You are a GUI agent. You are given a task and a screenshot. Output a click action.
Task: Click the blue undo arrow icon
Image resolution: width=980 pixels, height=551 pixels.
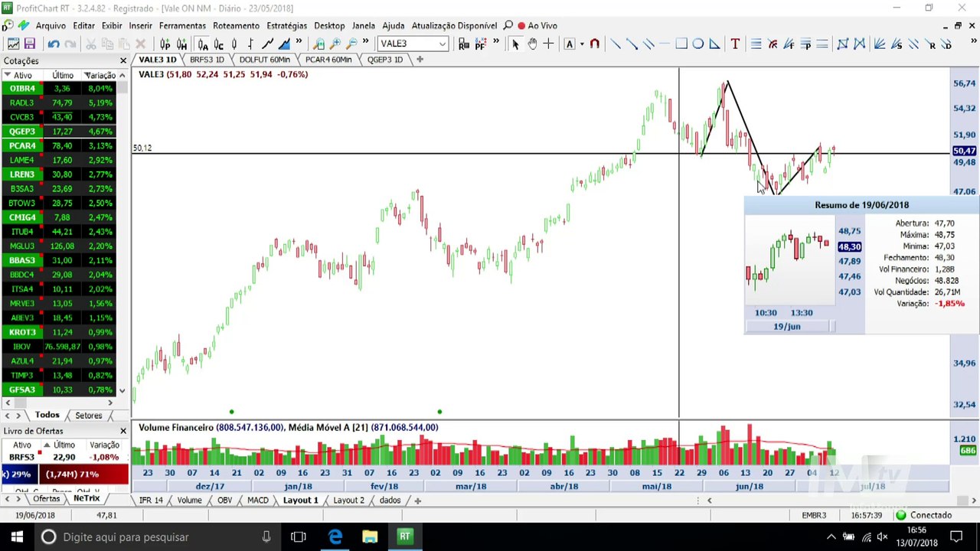click(x=54, y=44)
